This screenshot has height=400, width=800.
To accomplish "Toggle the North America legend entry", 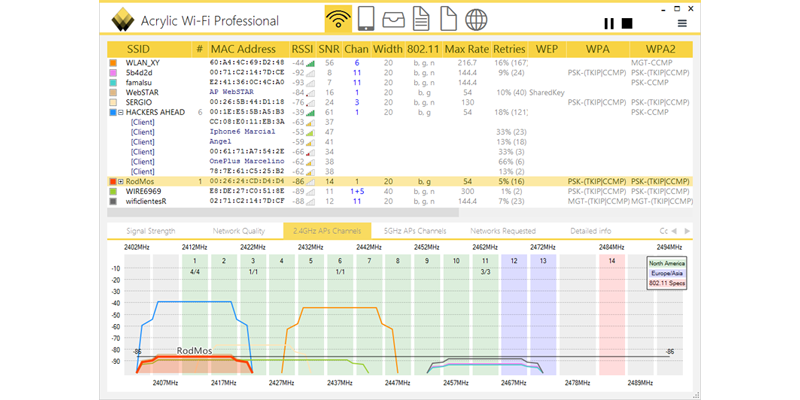I will click(667, 263).
